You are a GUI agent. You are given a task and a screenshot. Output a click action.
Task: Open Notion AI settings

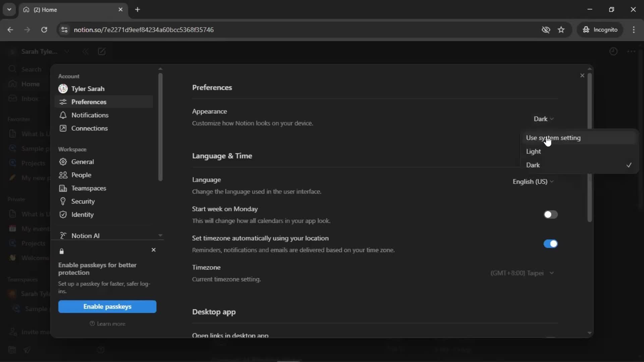click(x=104, y=236)
